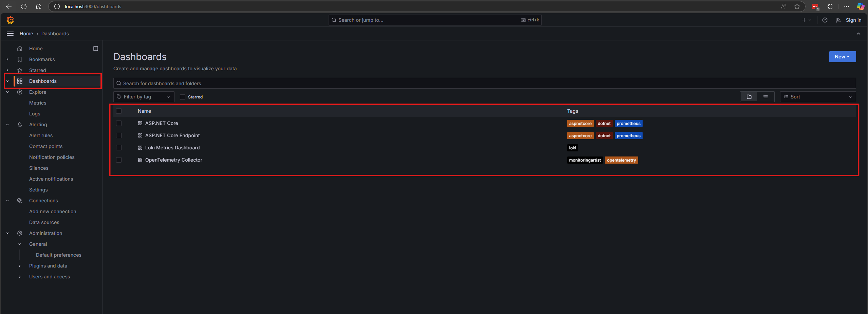868x314 pixels.
Task: Open Data sources in sidebar
Action: [x=44, y=222]
